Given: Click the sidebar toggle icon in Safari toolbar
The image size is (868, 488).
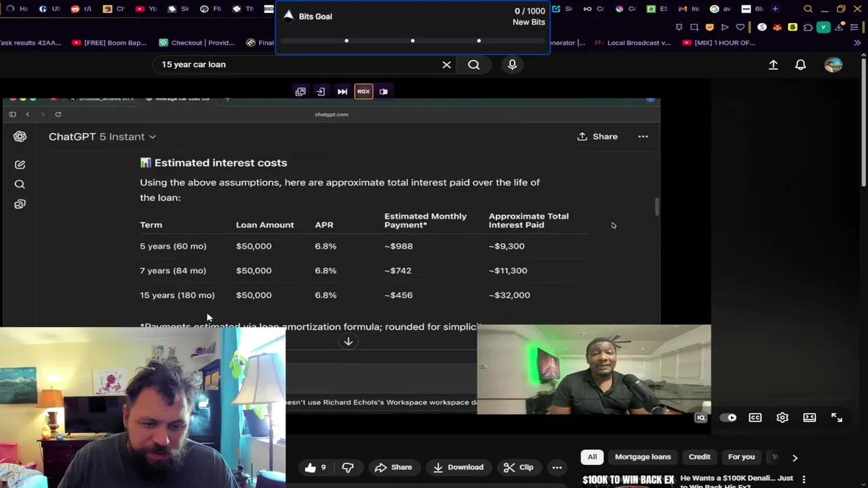Looking at the screenshot, I should pyautogui.click(x=12, y=114).
